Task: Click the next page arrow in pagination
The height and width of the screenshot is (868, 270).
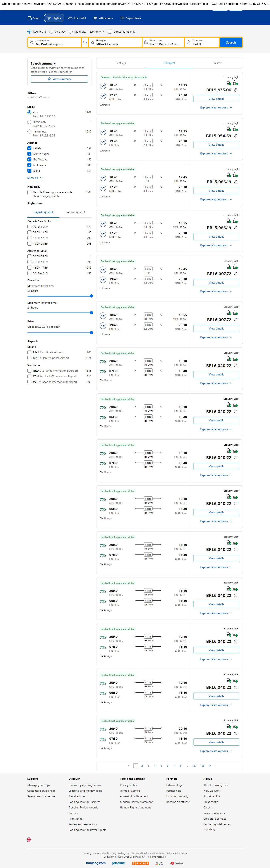Action: pyautogui.click(x=210, y=765)
